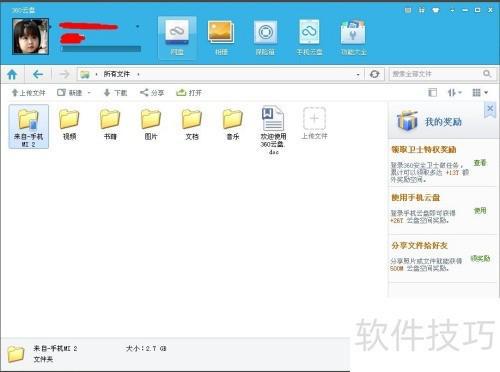This screenshot has width=500, height=372.
Task: Click the dashed plus 上传文件 tile
Action: 314,124
